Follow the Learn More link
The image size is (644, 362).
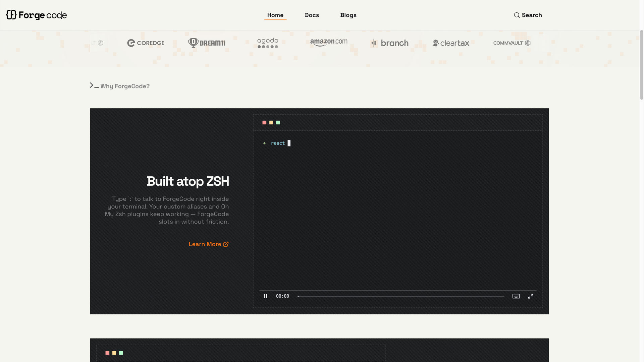(209, 244)
